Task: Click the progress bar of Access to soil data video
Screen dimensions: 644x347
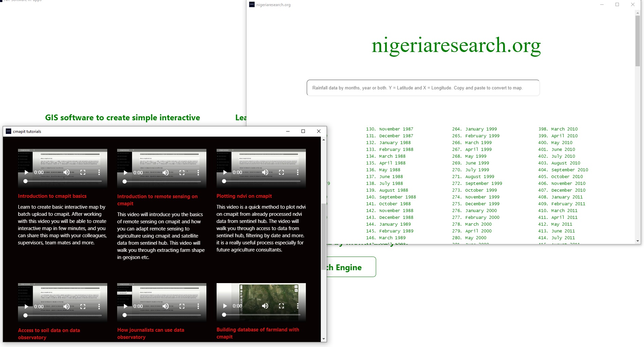Action: [x=63, y=315]
